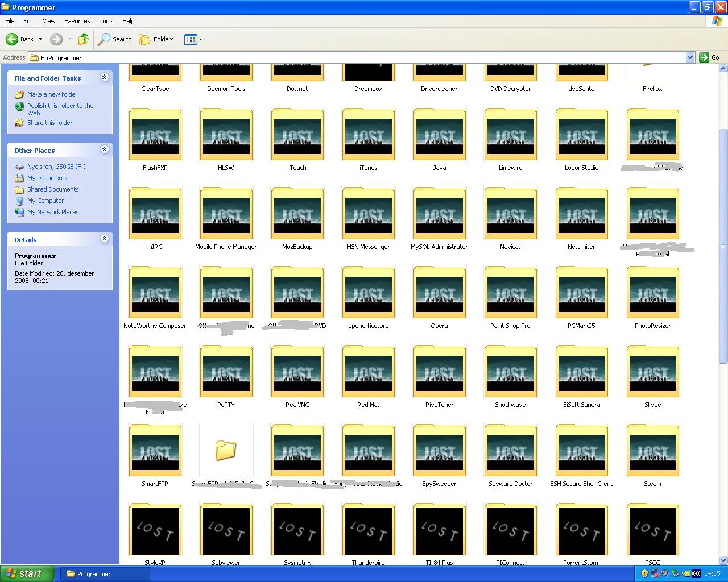Collapse the Details panel
728x582 pixels.
104,239
